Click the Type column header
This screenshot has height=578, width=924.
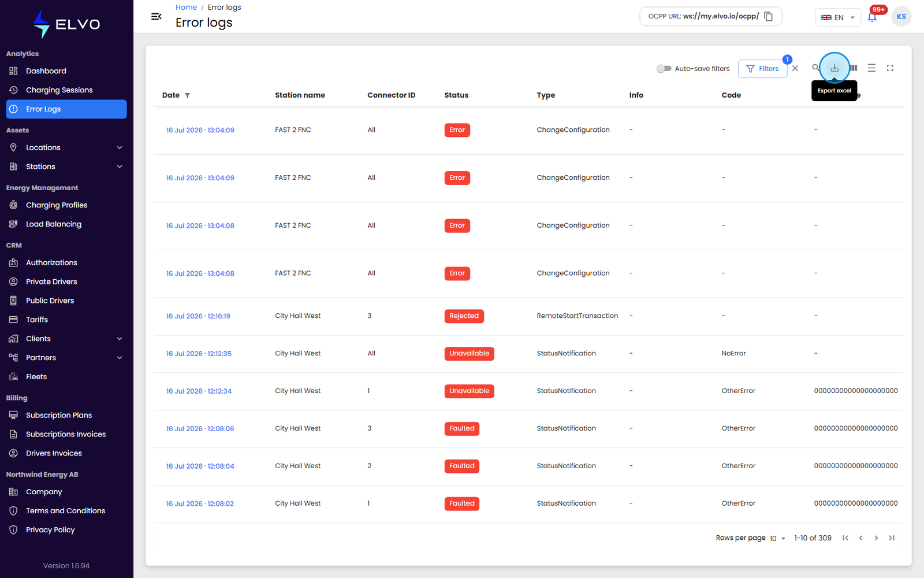(x=546, y=95)
